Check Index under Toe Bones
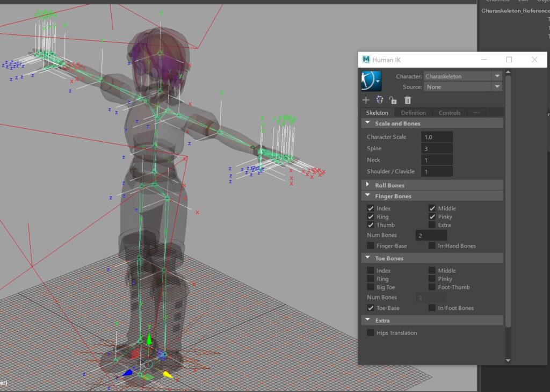The image size is (550, 392). tap(371, 270)
